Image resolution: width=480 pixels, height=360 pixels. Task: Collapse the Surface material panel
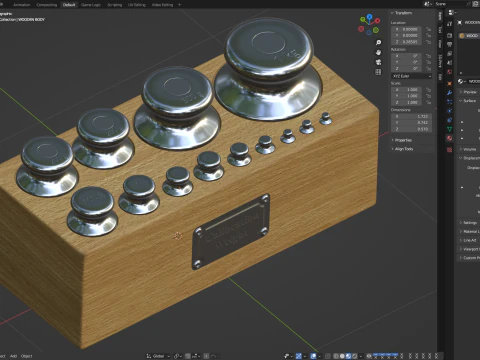pos(468,100)
